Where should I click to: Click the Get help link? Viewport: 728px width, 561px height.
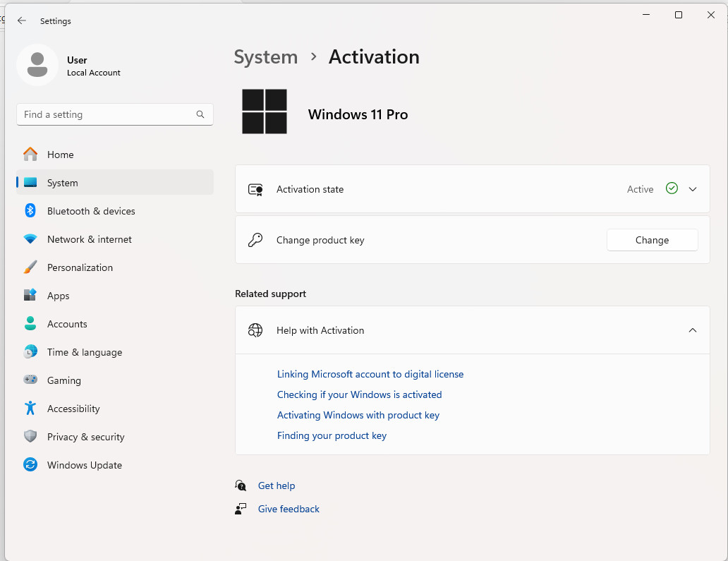(x=277, y=485)
